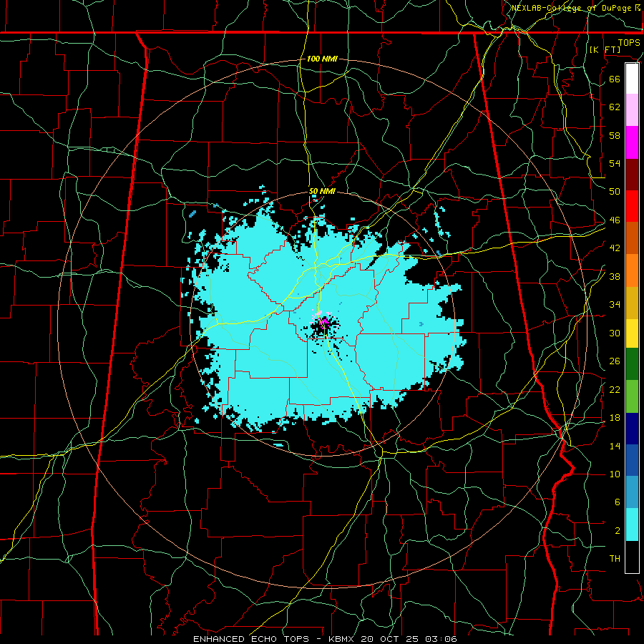Click the "14" legend value
Viewport: 644px width, 644px height.
click(x=615, y=447)
